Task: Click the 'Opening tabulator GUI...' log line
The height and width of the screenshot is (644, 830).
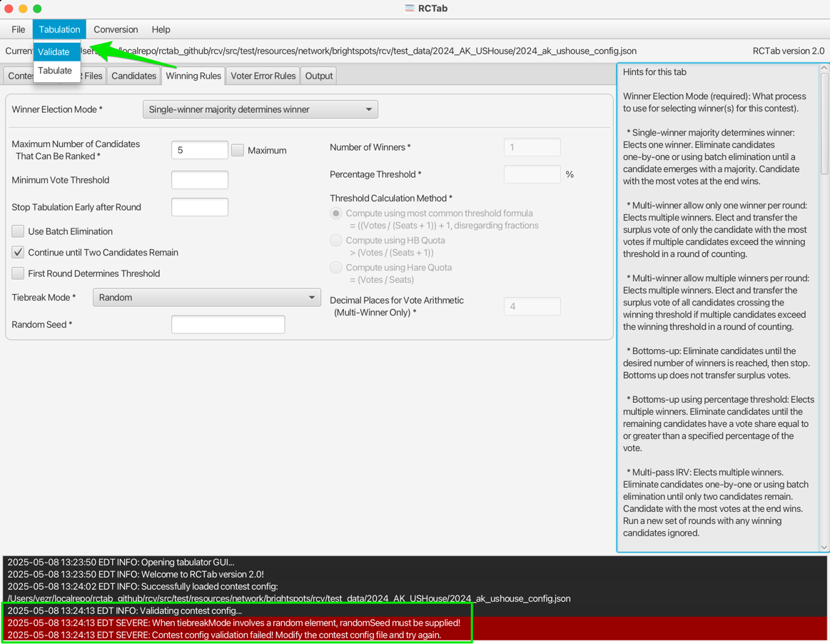Action: (x=121, y=563)
